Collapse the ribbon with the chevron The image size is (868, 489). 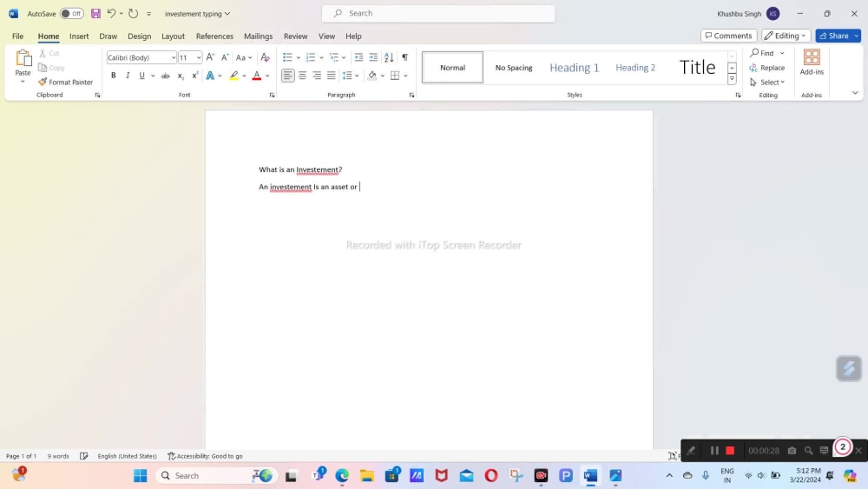pos(855,93)
